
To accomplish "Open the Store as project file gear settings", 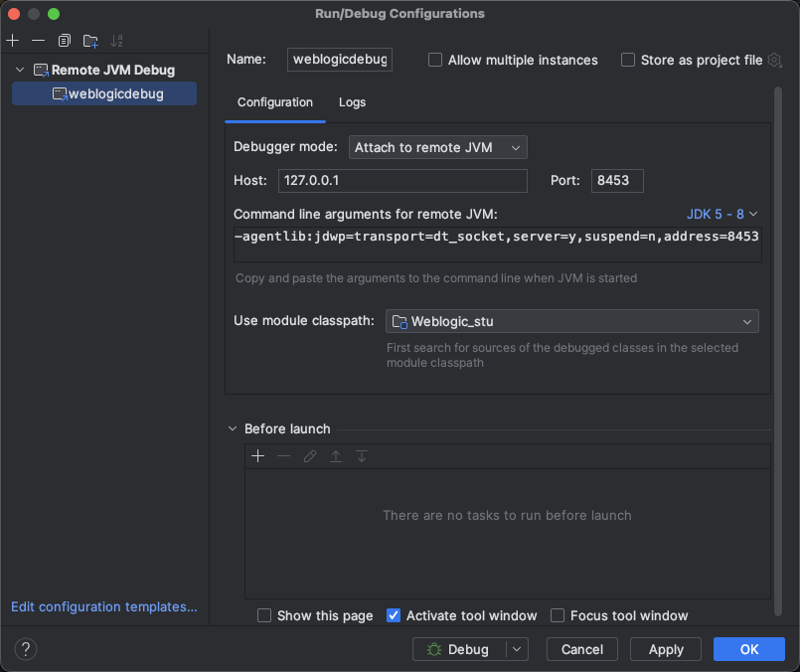I will coord(775,60).
